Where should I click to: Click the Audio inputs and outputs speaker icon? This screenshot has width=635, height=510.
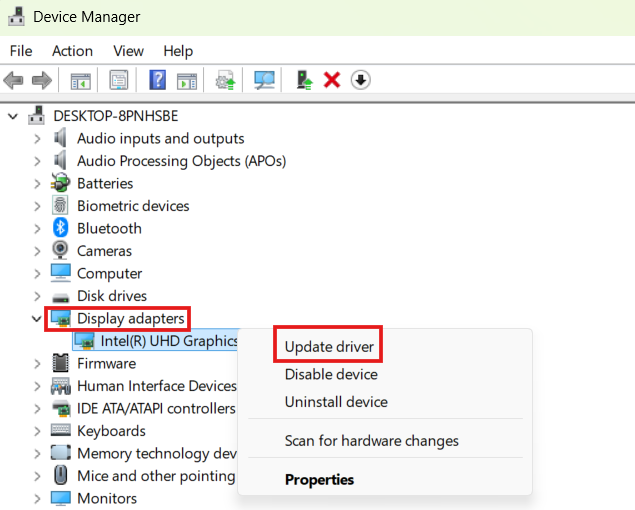coord(60,138)
